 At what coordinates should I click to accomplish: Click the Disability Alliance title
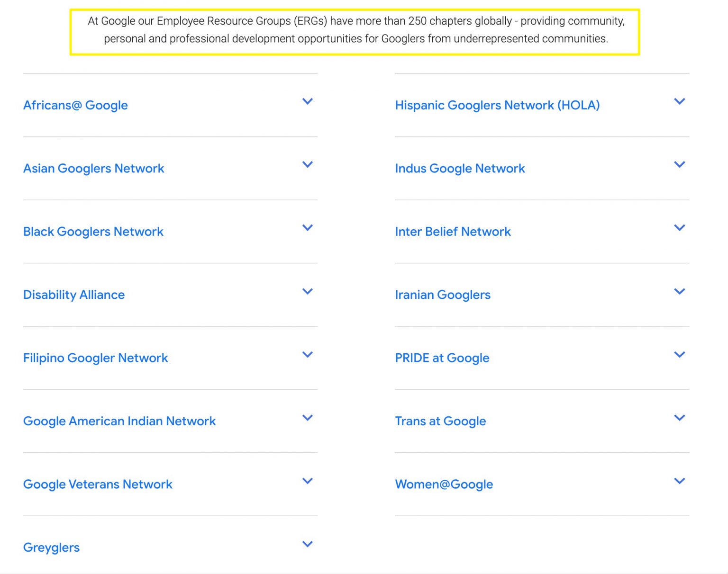point(74,295)
